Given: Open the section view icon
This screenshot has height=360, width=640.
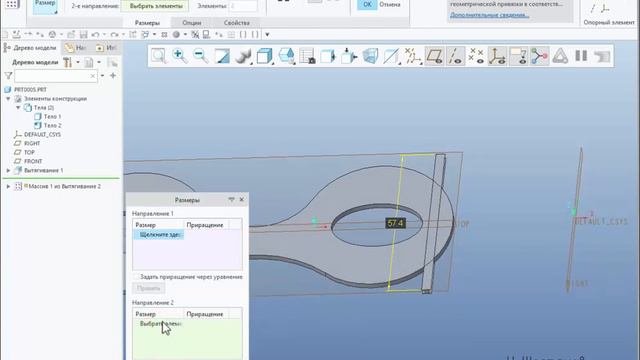Looking at the screenshot, I should (391, 56).
